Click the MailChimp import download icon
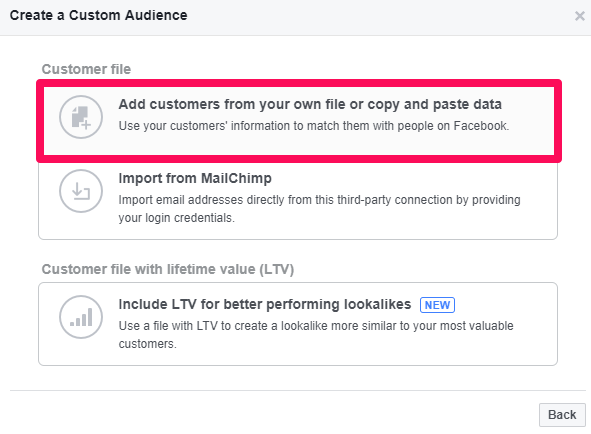Image resolution: width=591 pixels, height=434 pixels. 81,191
